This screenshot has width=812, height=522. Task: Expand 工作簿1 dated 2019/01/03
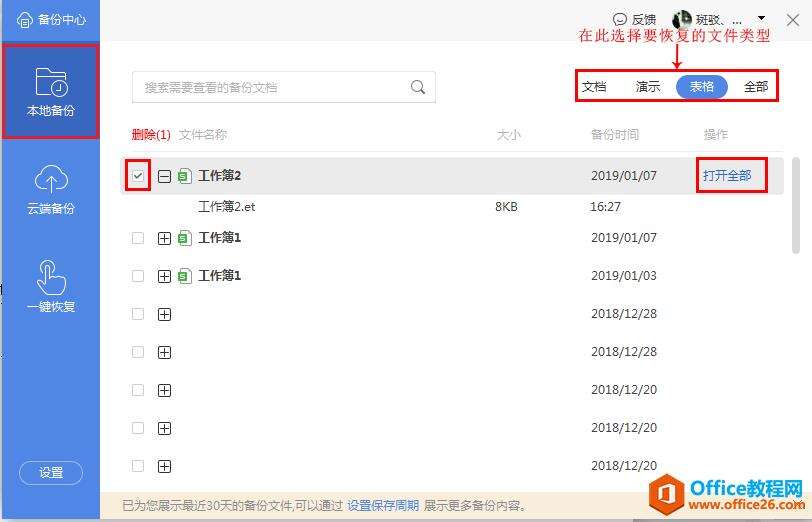pos(164,277)
